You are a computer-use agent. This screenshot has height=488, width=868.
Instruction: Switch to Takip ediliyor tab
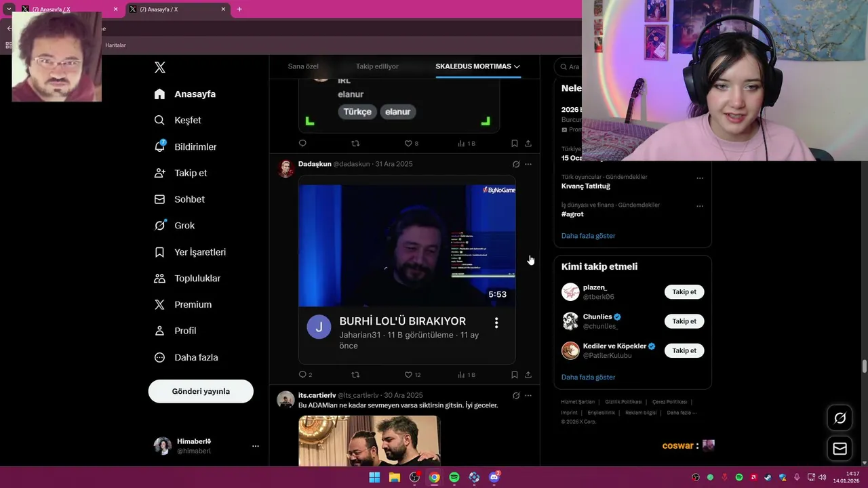(377, 66)
